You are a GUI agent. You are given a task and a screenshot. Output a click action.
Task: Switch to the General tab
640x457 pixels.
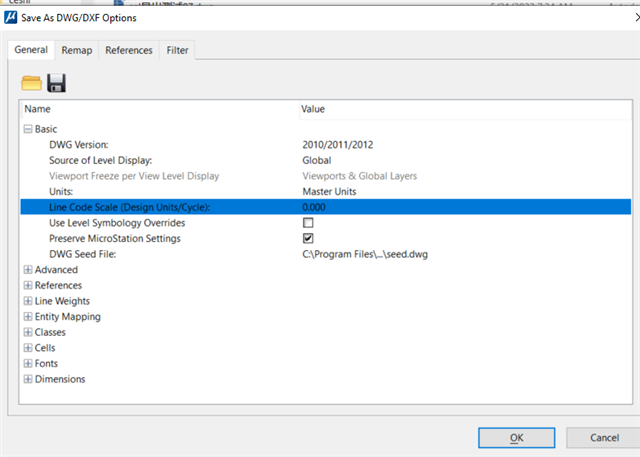31,50
